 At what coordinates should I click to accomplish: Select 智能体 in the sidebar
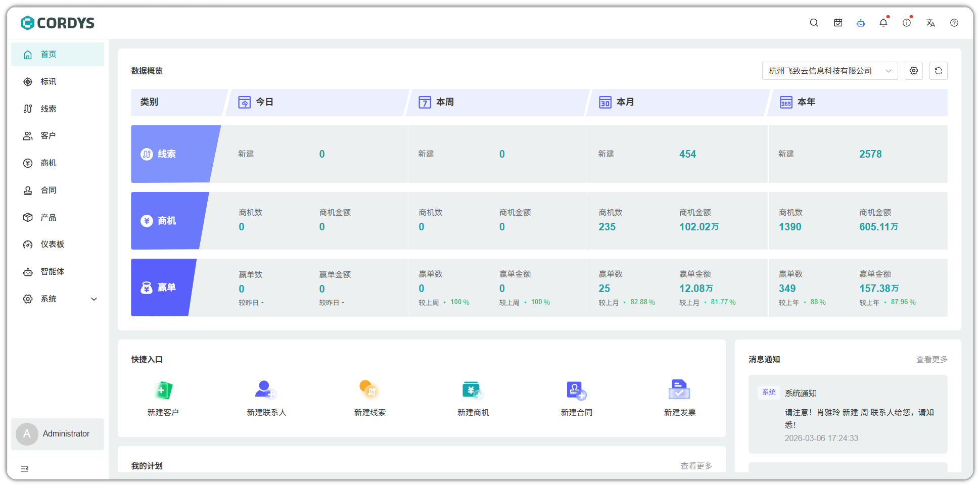click(x=52, y=272)
